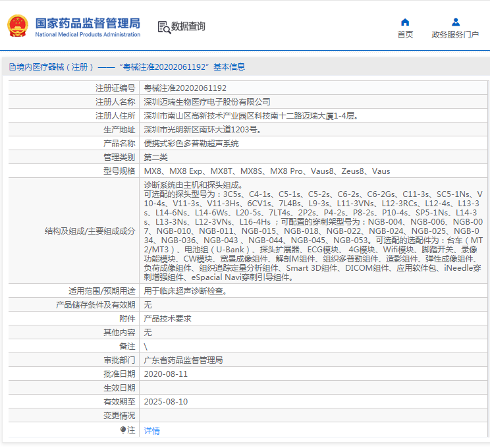Click model list MX8、MX8 Exp value
The height and width of the screenshot is (448, 490).
pyautogui.click(x=267, y=171)
